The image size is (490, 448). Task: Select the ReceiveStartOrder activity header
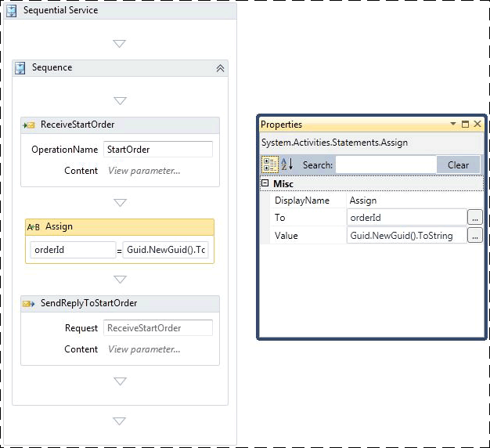click(120, 125)
